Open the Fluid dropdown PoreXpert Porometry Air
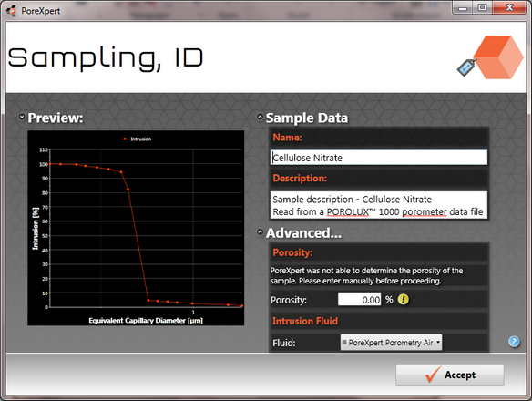 pos(391,343)
